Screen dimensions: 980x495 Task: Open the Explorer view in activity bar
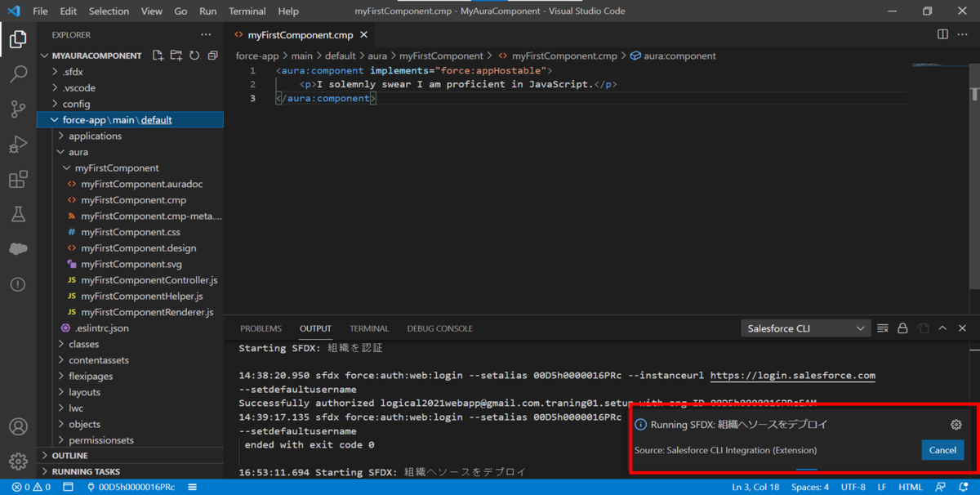click(x=18, y=38)
